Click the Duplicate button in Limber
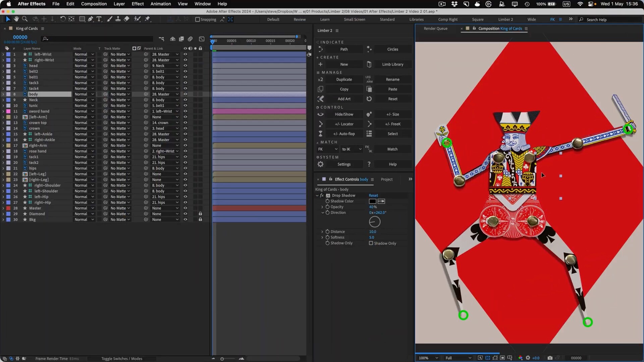The width and height of the screenshot is (644, 362). (344, 79)
